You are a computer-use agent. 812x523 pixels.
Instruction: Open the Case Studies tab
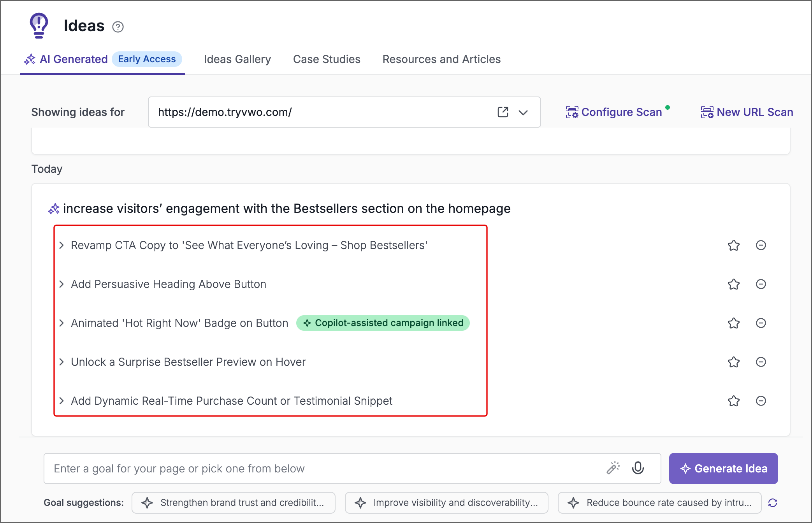(x=327, y=59)
